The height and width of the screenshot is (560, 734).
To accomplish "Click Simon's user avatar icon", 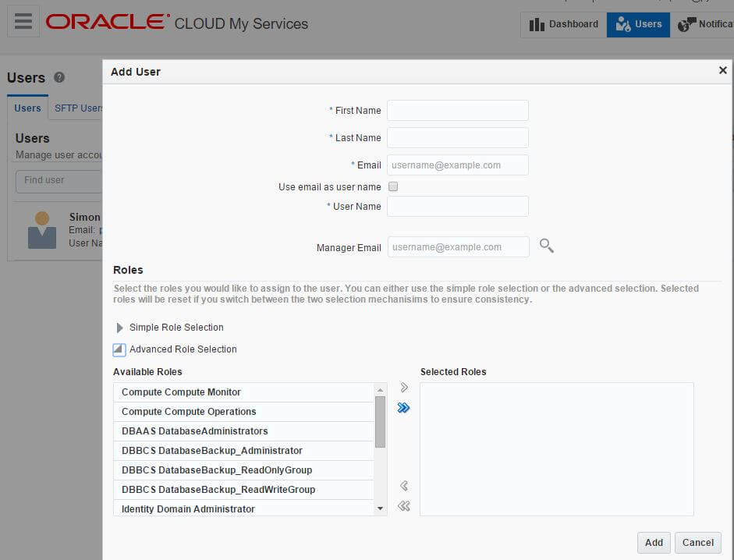I will pos(42,230).
